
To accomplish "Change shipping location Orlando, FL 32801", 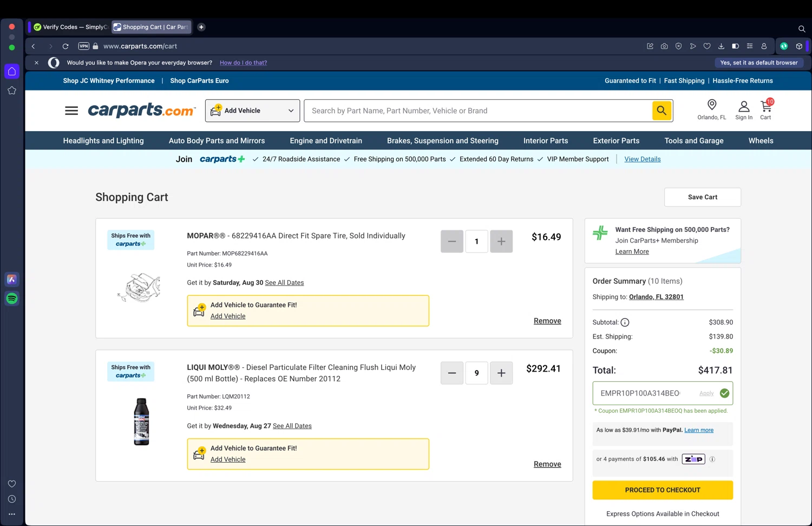I will point(656,297).
